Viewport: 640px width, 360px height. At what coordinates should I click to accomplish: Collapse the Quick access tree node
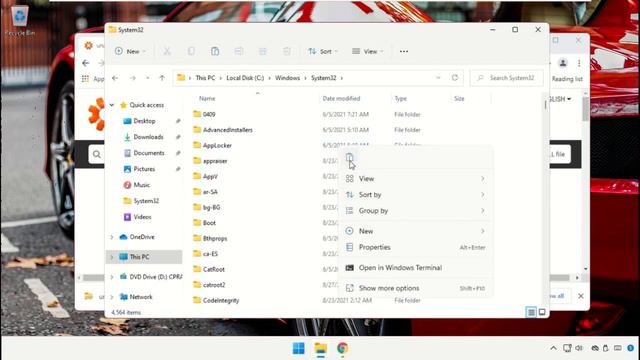112,105
